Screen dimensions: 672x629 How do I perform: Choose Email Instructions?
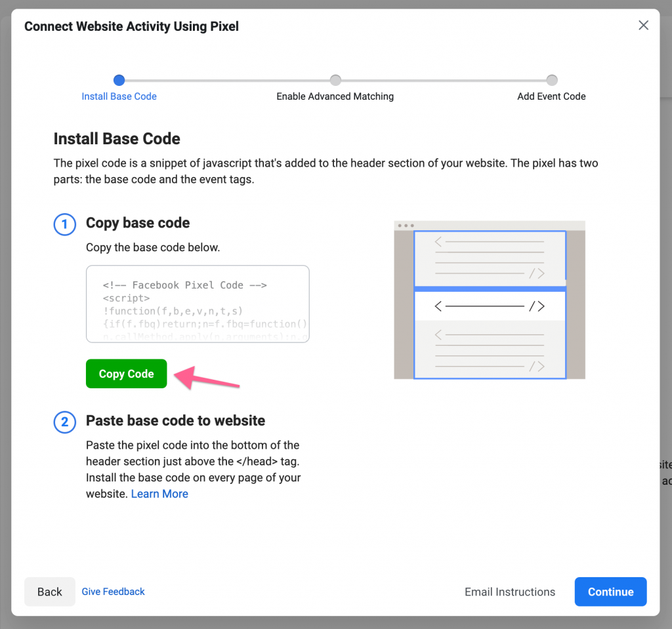tap(510, 592)
